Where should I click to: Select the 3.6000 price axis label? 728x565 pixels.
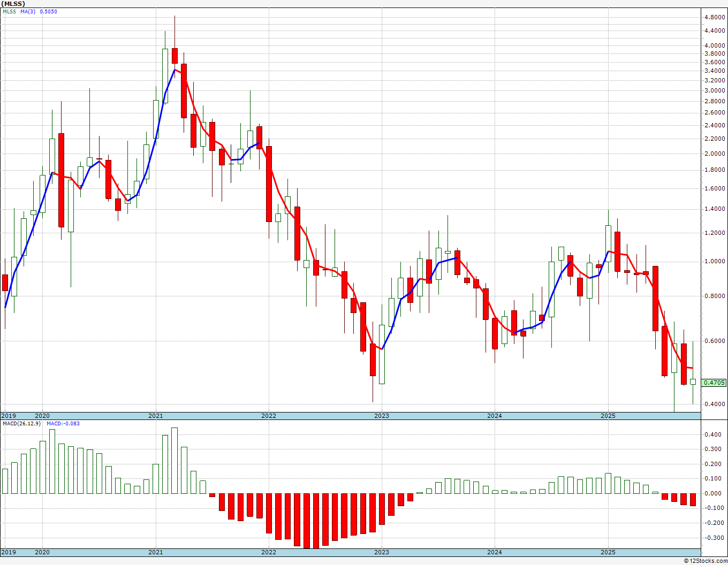pyautogui.click(x=715, y=62)
